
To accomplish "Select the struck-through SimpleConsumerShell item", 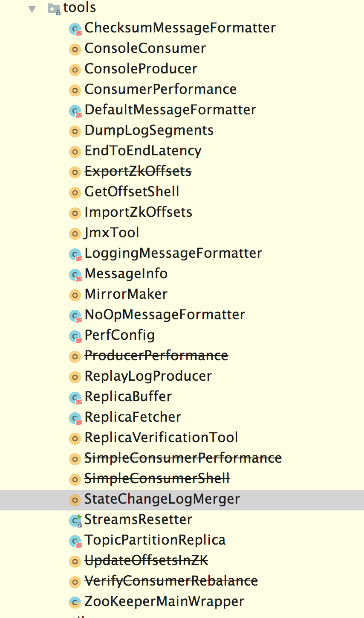I will click(x=157, y=479).
